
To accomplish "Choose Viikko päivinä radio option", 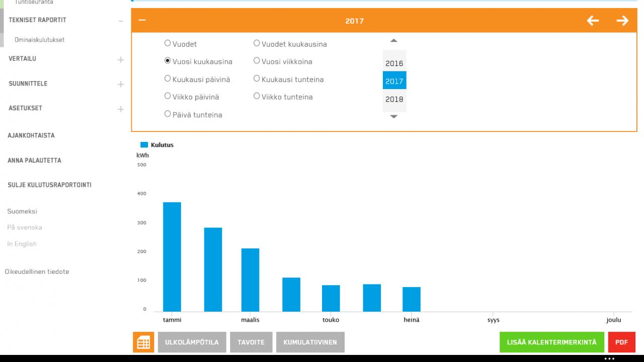I will point(168,96).
